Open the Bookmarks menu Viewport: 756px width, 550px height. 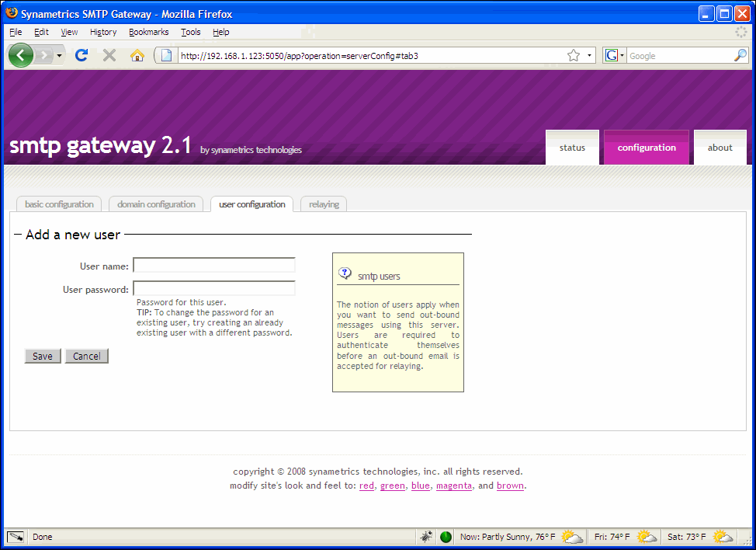point(148,32)
